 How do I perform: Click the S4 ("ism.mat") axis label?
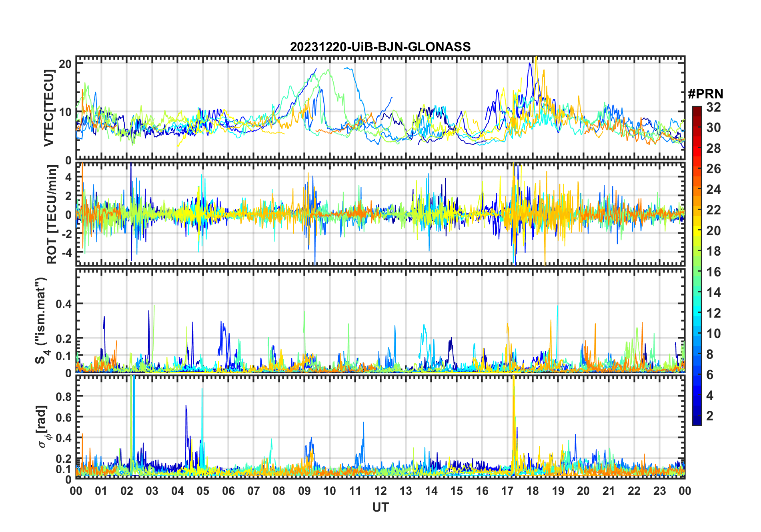pyautogui.click(x=42, y=320)
